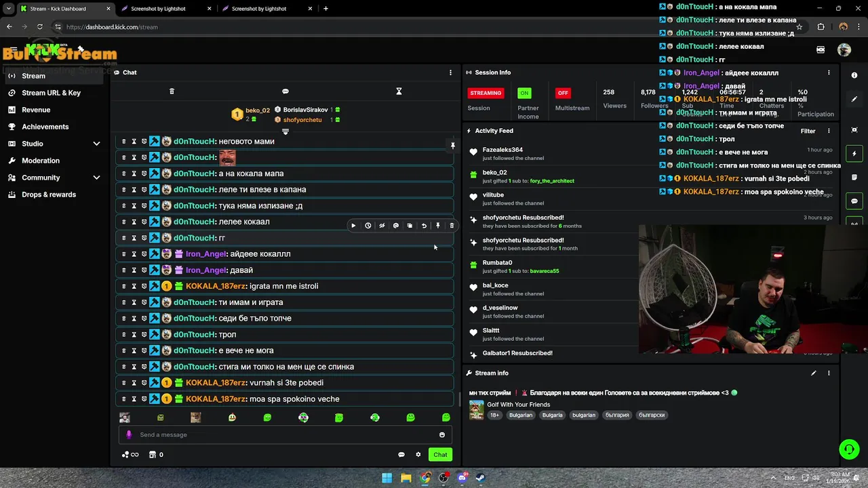Click Fazealeks364 in Activity Feed
Image resolution: width=868 pixels, height=488 pixels.
point(502,150)
